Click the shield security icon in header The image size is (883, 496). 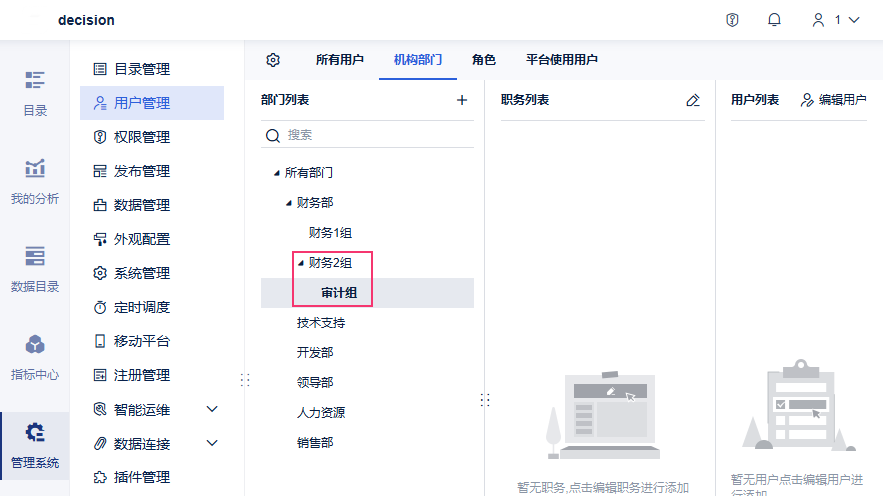[732, 20]
